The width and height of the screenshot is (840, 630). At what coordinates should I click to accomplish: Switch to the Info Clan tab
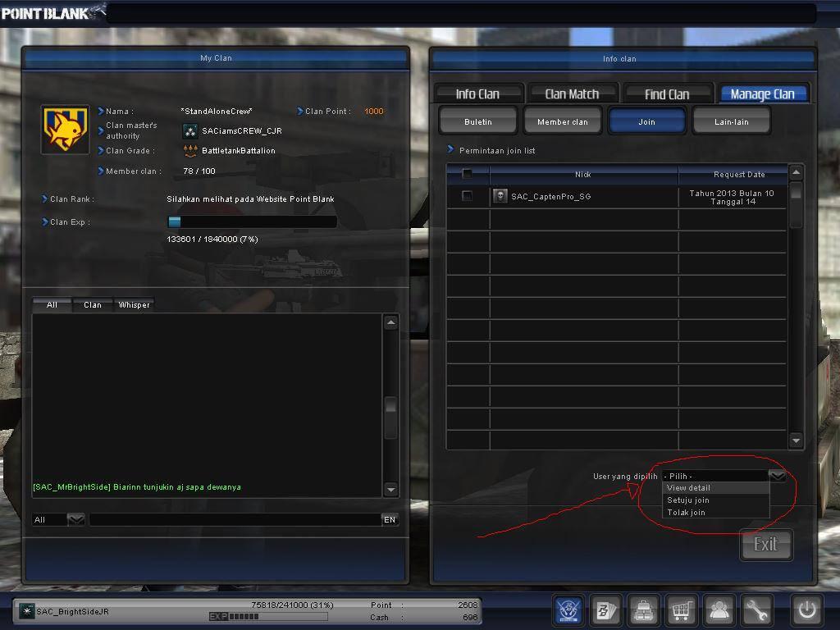tap(478, 94)
